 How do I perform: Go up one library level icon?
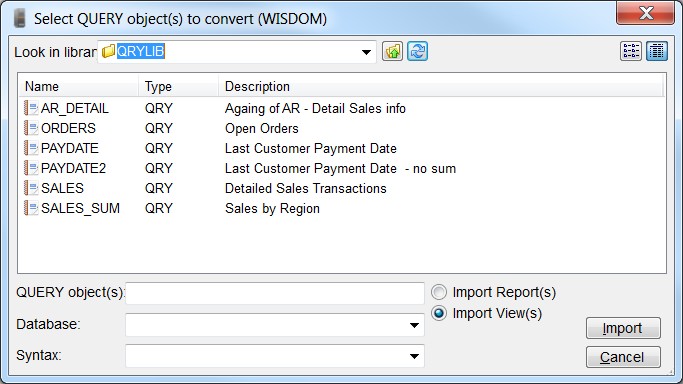pos(392,52)
